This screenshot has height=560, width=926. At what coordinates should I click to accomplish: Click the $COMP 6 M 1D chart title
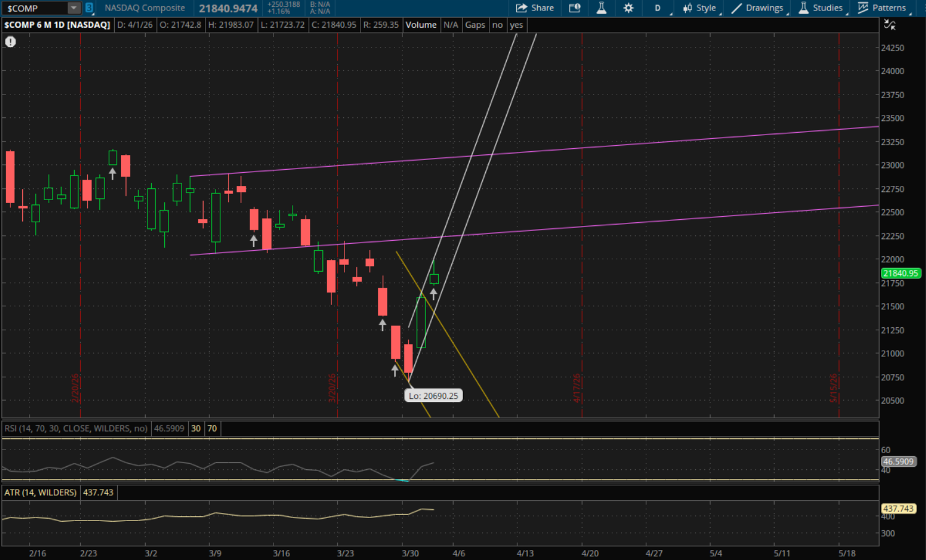57,25
